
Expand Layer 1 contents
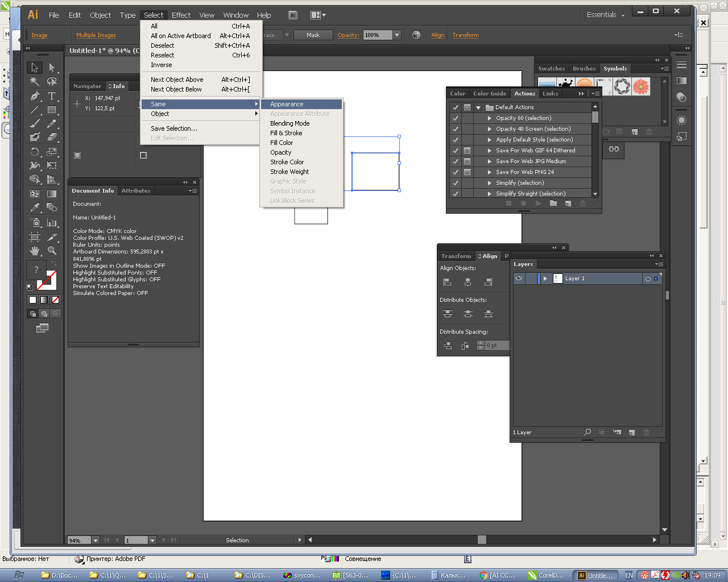coord(545,278)
